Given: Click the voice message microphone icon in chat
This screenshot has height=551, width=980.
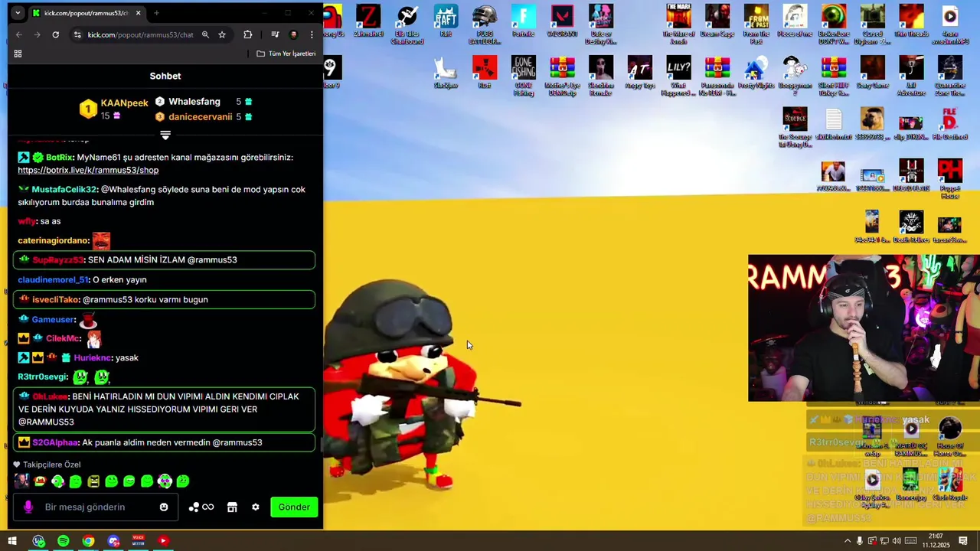Looking at the screenshot, I should click(28, 507).
